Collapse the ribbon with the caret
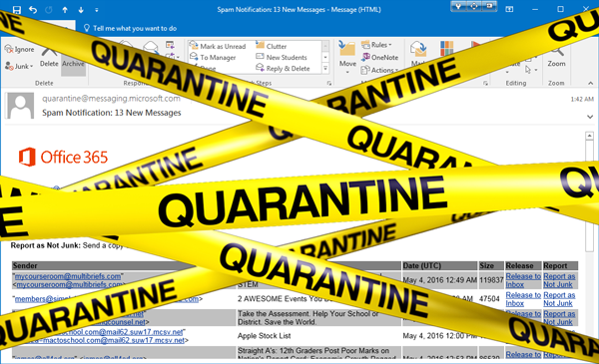The height and width of the screenshot is (364, 599). [591, 83]
